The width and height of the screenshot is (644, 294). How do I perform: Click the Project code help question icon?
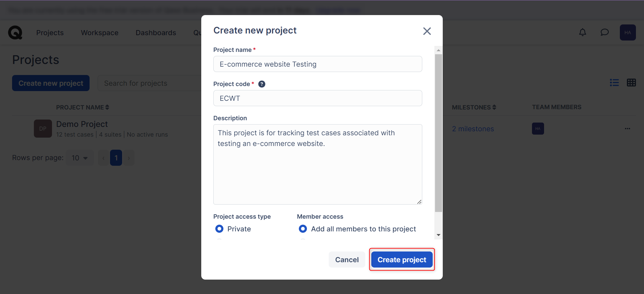[x=262, y=84]
